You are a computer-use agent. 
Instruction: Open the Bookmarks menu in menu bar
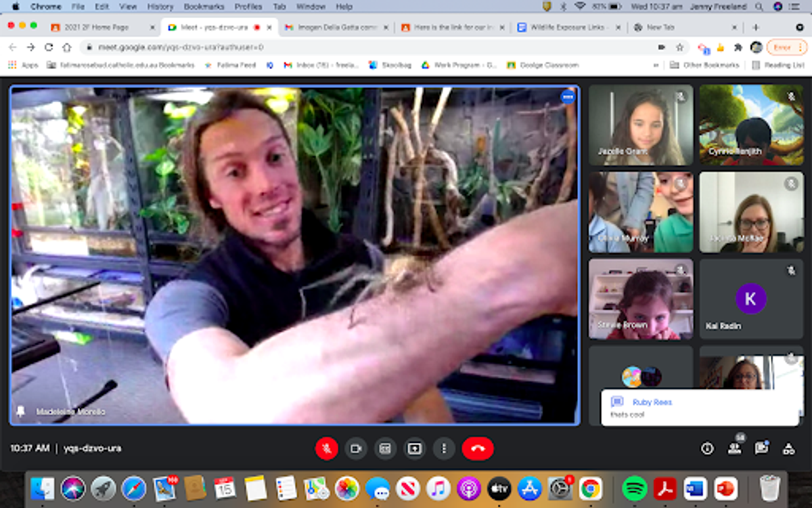click(x=204, y=7)
